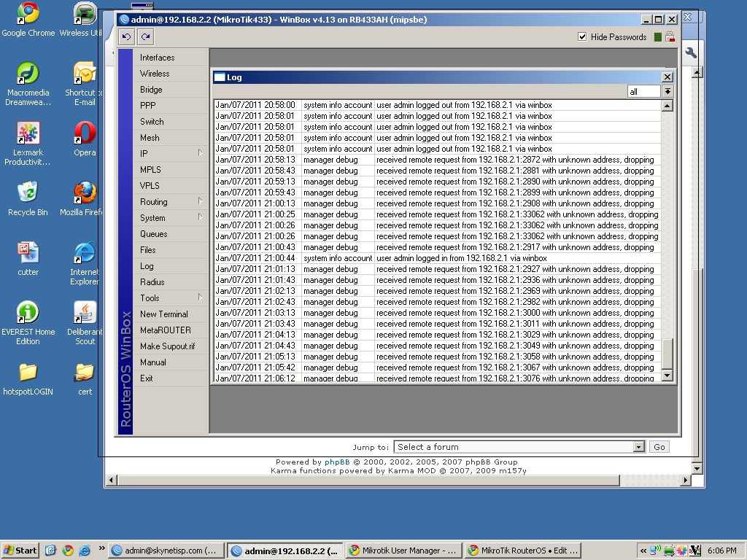The image size is (747, 560).
Task: Click the Go button next to forum selector
Action: click(x=659, y=447)
